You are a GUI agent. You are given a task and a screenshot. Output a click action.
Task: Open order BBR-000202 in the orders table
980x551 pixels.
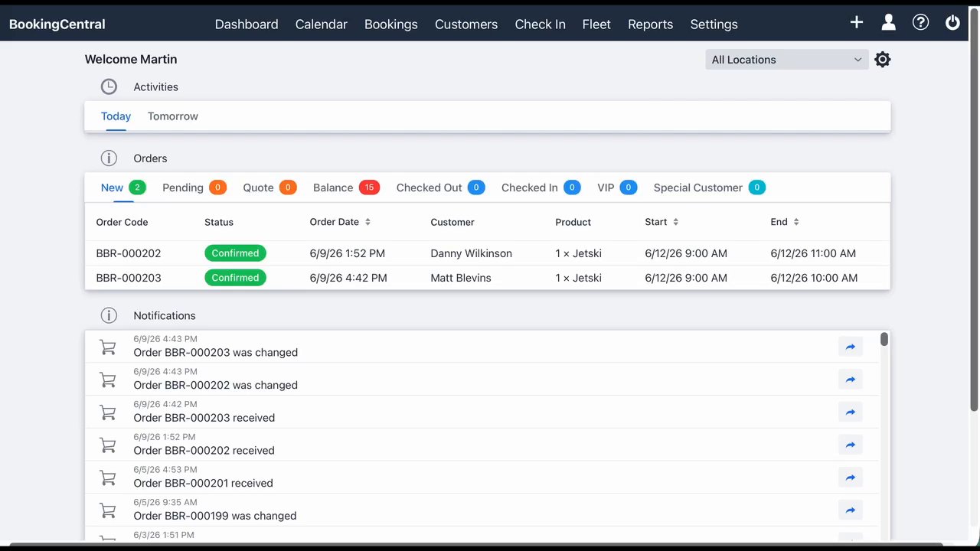(x=129, y=253)
